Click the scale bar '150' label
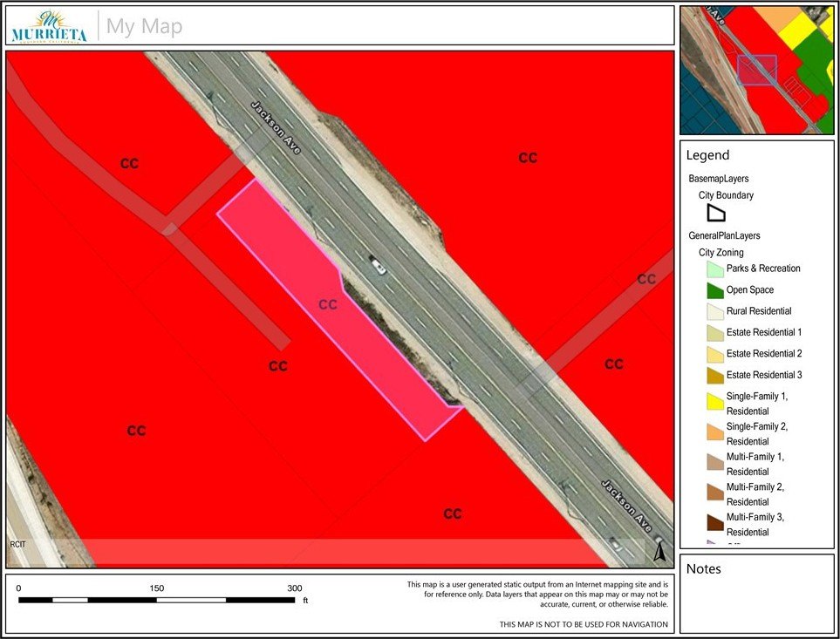Viewport: 840px width, 639px height. click(156, 588)
